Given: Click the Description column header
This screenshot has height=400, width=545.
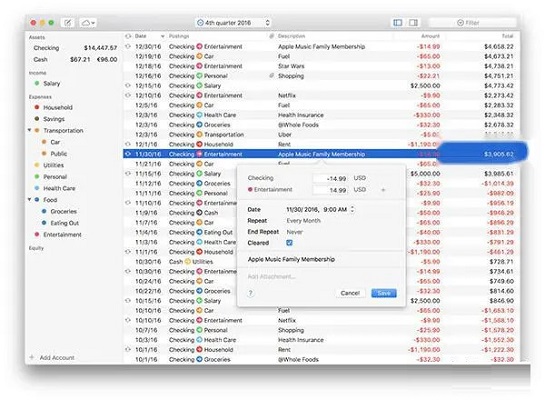Looking at the screenshot, I should pos(291,36).
